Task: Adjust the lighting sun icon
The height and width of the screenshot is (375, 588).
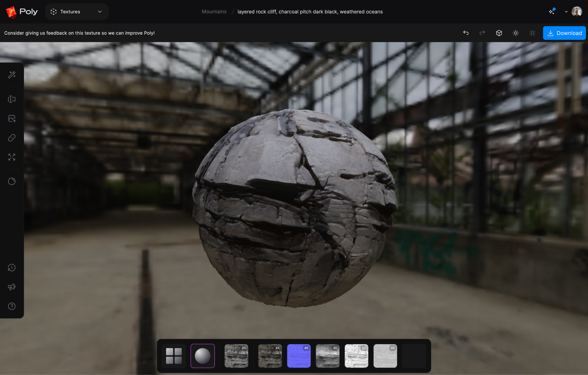Action: coord(516,33)
